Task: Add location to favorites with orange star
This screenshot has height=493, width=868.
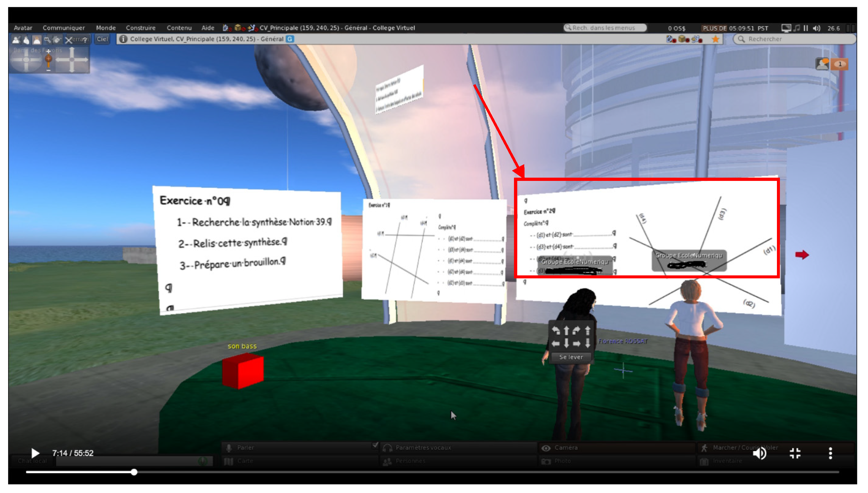Action: 715,39
